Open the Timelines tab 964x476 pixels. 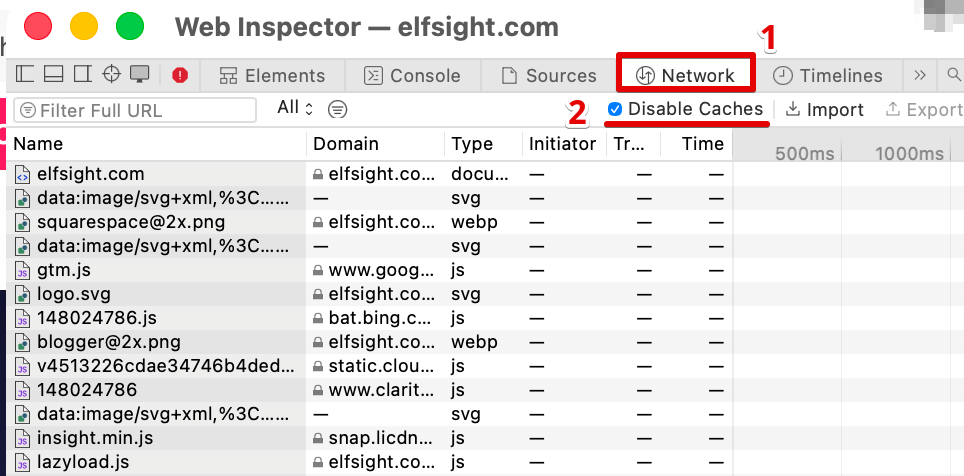click(x=828, y=76)
